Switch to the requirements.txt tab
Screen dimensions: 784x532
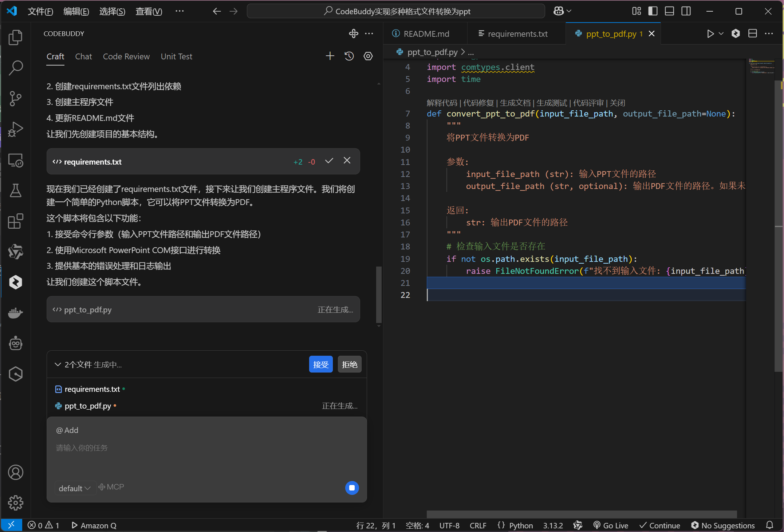click(516, 34)
